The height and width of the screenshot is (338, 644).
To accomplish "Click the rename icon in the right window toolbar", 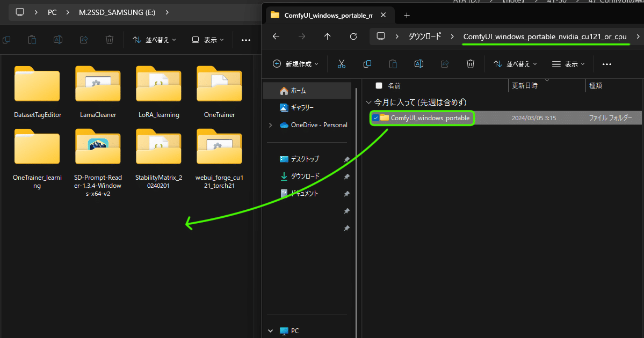I will [x=419, y=64].
